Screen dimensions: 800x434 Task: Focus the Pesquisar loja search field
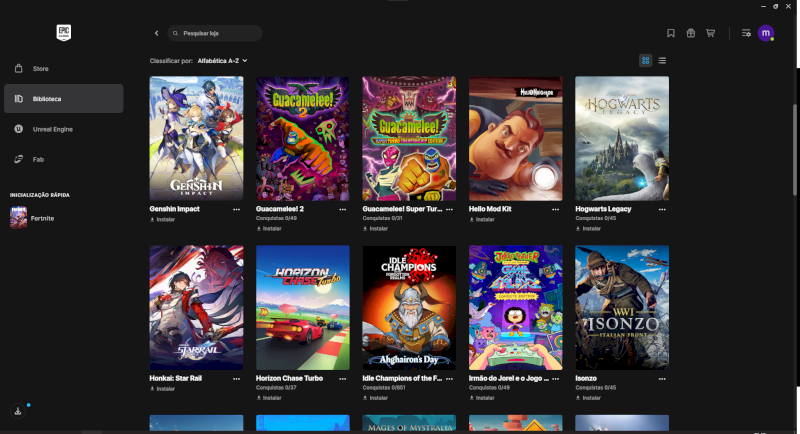coord(215,33)
